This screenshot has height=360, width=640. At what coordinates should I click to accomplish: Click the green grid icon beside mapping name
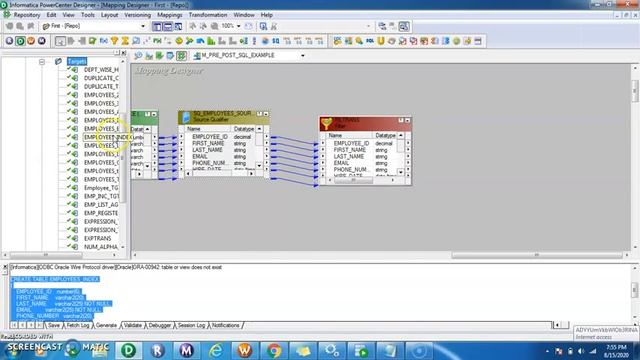tap(181, 56)
